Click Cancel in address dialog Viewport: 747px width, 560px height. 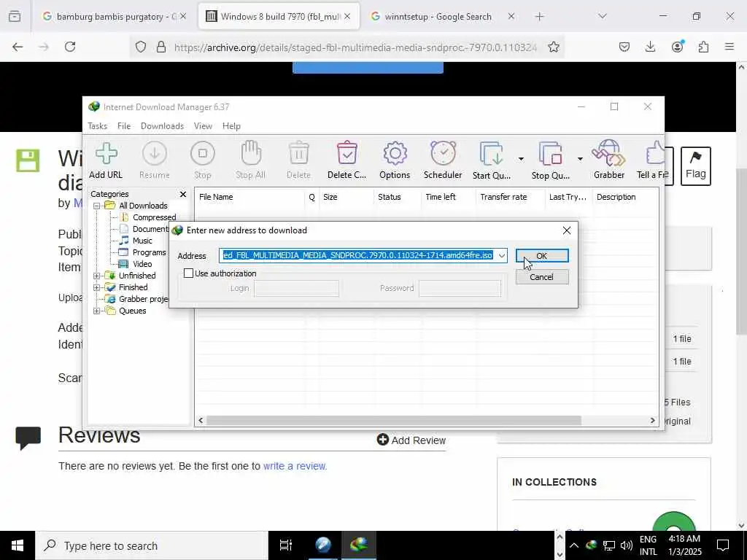pos(542,276)
